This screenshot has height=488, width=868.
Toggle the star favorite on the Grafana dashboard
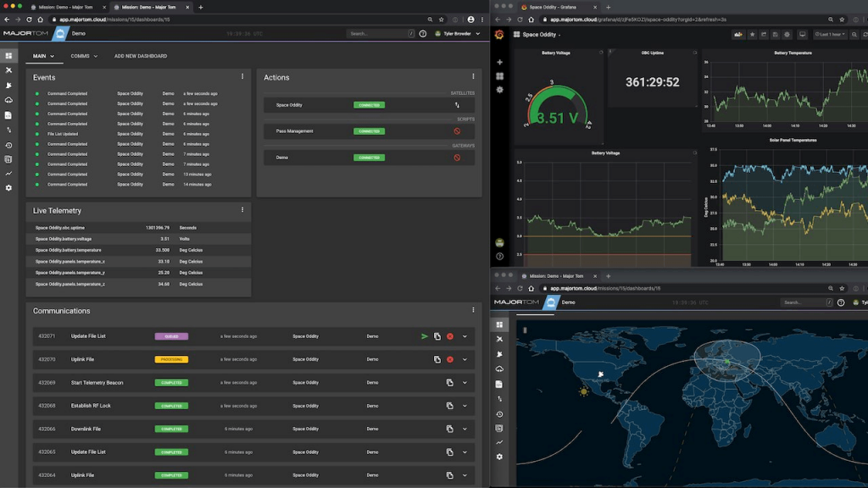[752, 35]
